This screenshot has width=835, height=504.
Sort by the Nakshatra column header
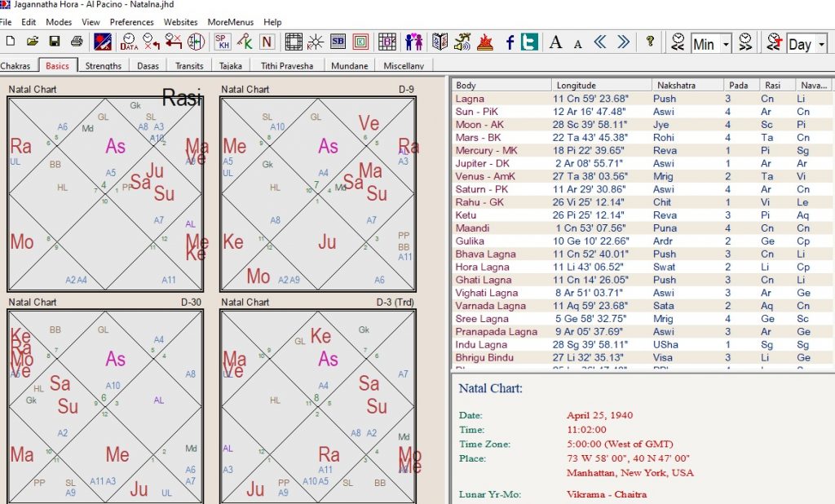tap(687, 86)
